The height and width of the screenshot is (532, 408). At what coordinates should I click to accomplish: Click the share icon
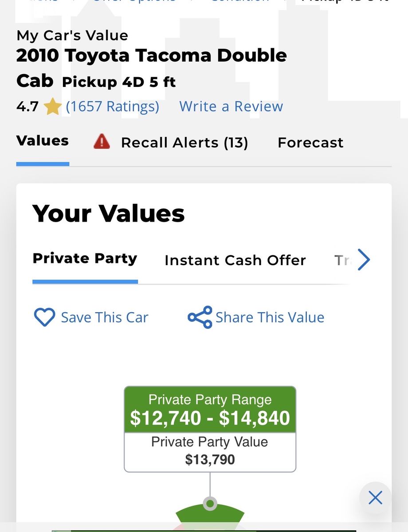coord(200,317)
